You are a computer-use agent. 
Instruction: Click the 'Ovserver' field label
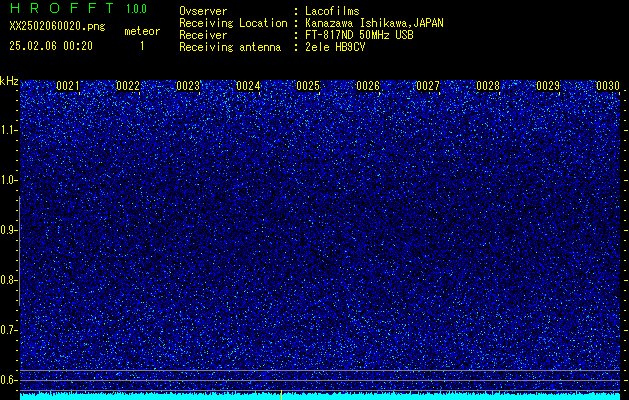click(x=203, y=11)
